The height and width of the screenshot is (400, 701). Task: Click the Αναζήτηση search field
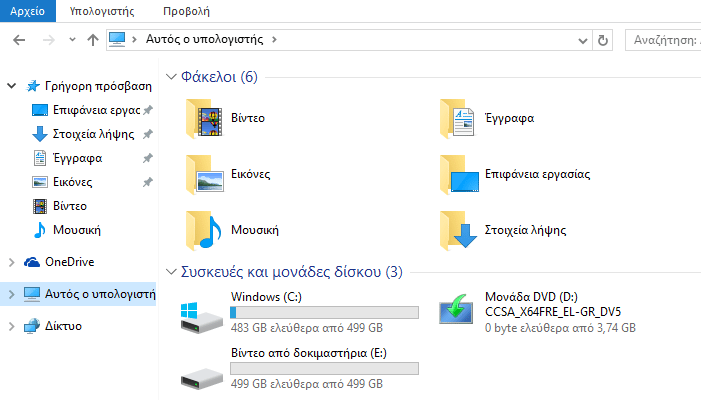pos(663,40)
